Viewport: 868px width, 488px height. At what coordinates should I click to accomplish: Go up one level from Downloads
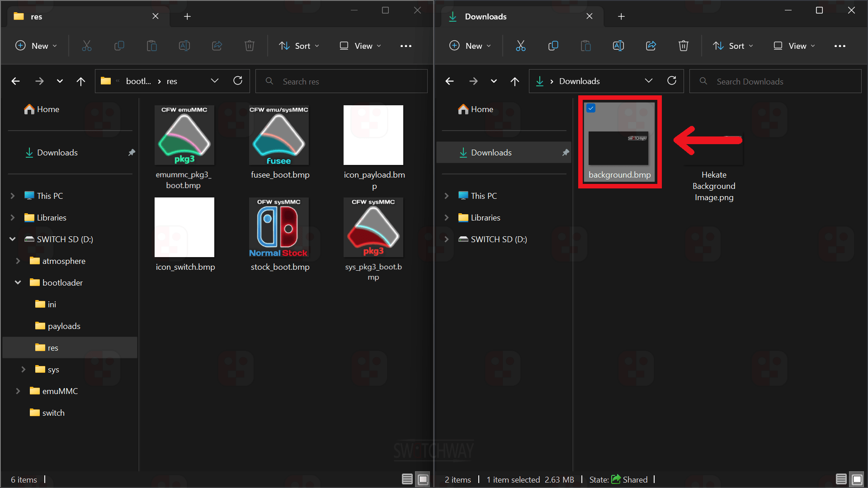tap(514, 81)
